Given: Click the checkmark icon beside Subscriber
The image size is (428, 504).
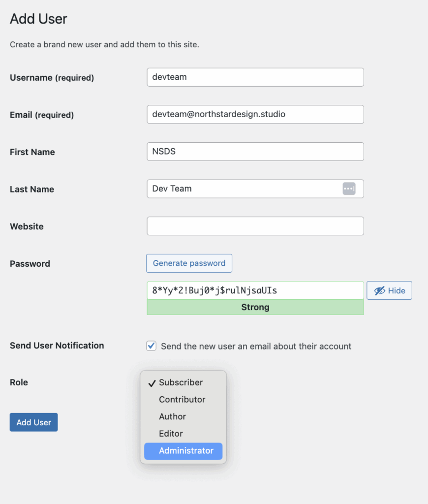Looking at the screenshot, I should (152, 383).
